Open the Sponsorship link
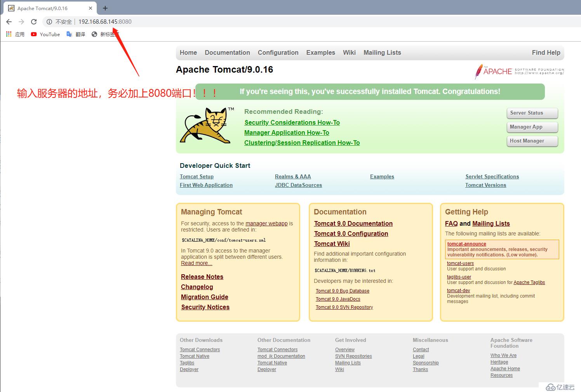The width and height of the screenshot is (581, 392). coord(426,363)
